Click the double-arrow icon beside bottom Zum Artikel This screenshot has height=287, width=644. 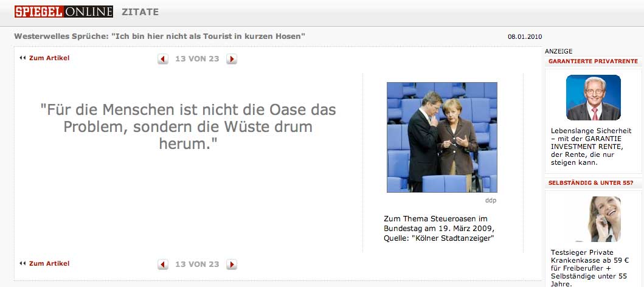pos(23,263)
